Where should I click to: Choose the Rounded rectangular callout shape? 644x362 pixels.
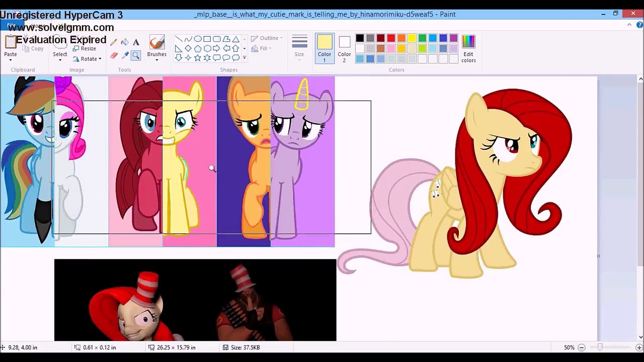click(217, 58)
